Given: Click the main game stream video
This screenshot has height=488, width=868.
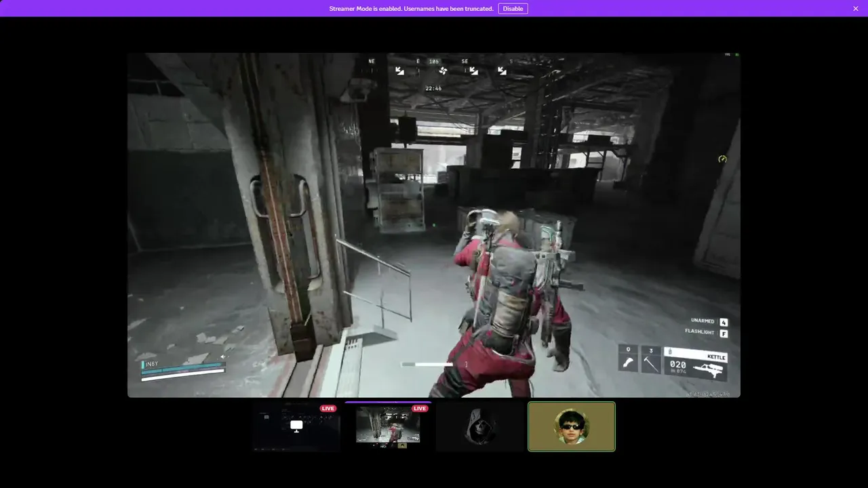Looking at the screenshot, I should pyautogui.click(x=434, y=225).
